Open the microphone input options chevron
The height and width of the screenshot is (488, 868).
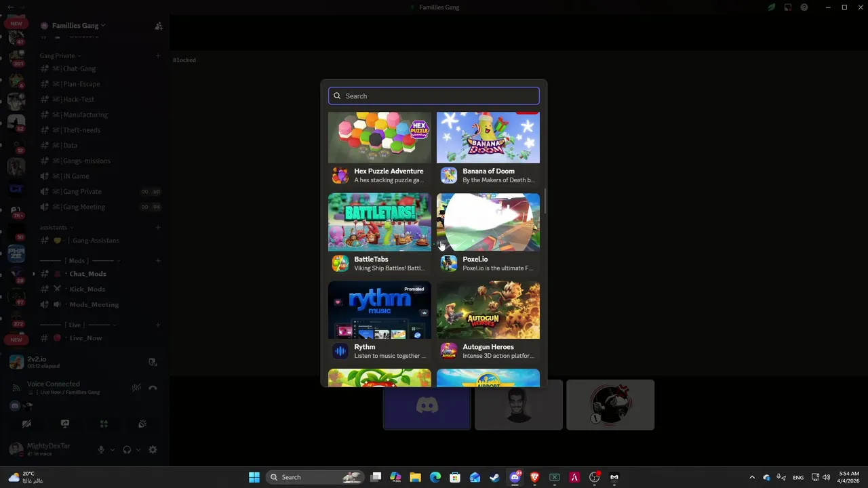point(113,449)
